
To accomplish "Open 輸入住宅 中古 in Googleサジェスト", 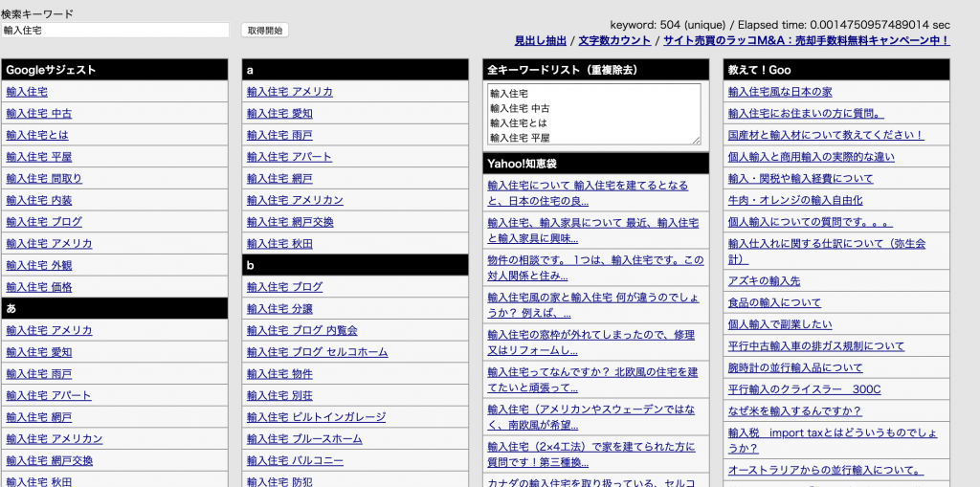I will pos(38,114).
